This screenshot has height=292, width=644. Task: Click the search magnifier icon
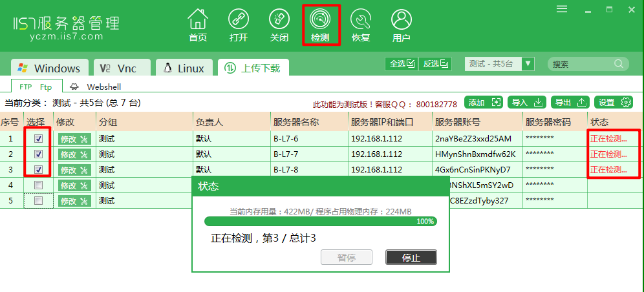(x=619, y=64)
